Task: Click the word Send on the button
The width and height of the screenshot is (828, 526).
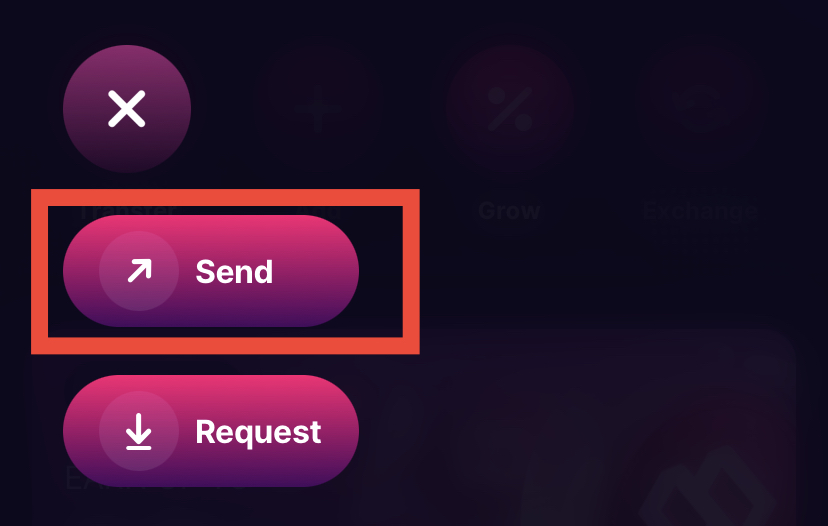Action: pos(234,271)
